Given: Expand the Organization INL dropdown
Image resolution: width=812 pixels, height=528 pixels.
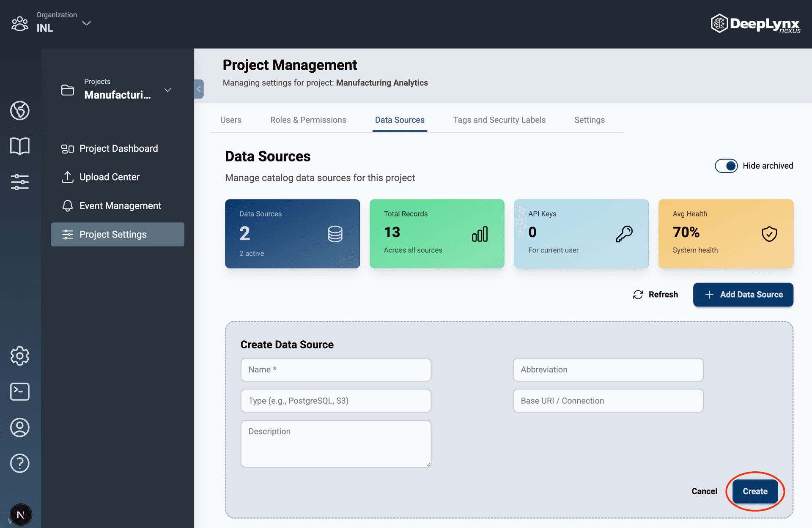Looking at the screenshot, I should [86, 23].
